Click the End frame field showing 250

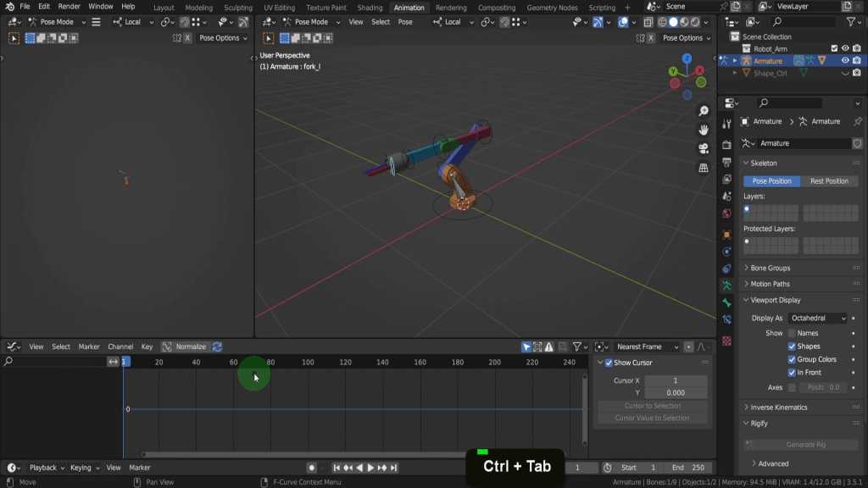click(688, 468)
